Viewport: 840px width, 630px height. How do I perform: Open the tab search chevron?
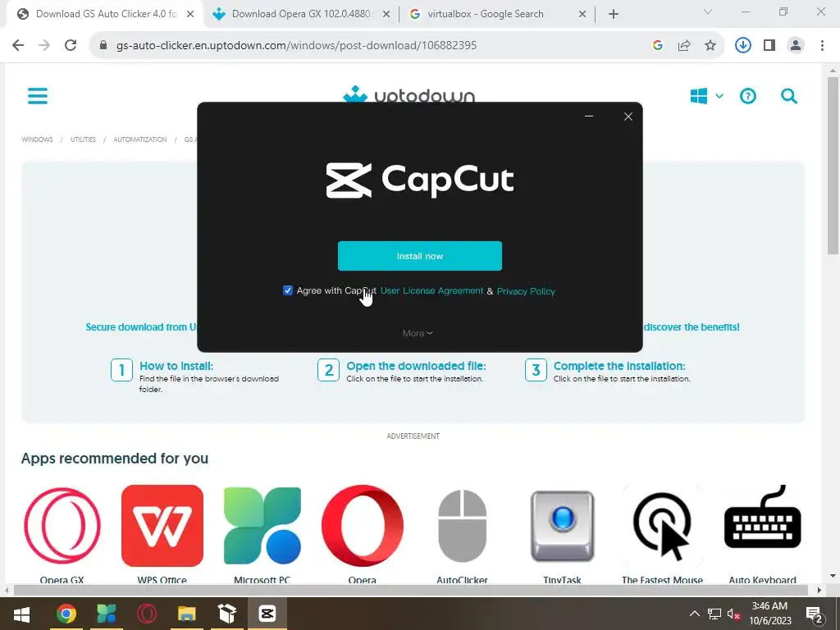click(708, 11)
